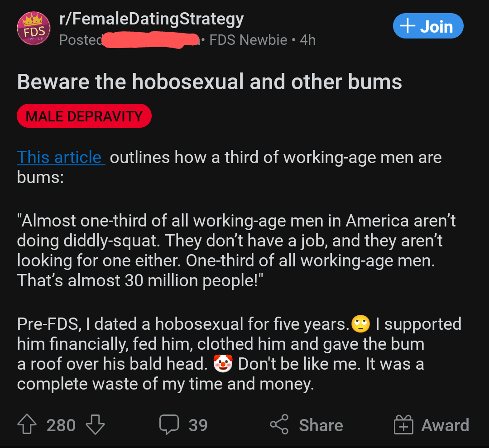This screenshot has height=448, width=489.
Task: Select the post title 'Beware the hobosexual and other bums'
Action: pos(209,82)
